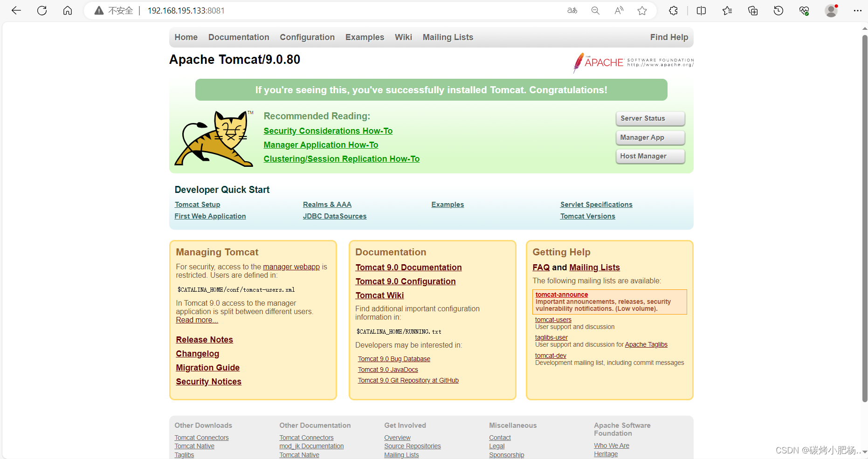Open the Tomcat Setup link
The image size is (868, 459).
(198, 205)
